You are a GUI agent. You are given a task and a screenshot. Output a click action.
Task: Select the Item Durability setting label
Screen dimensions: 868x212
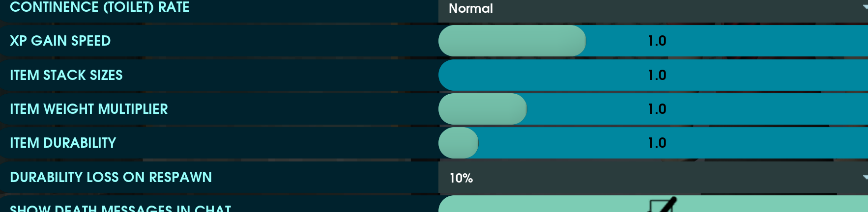point(63,143)
